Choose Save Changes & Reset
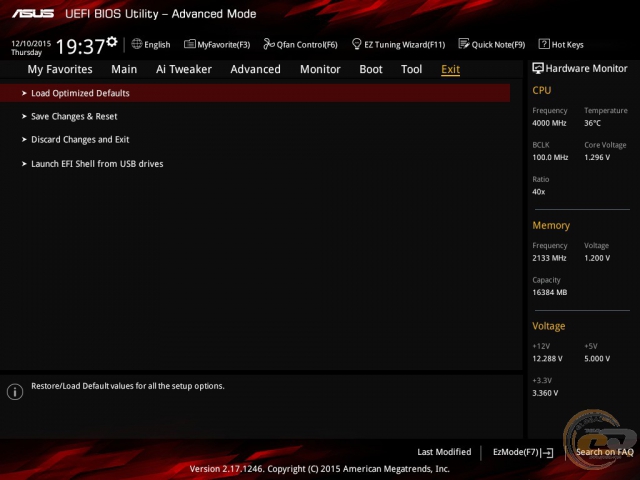The width and height of the screenshot is (640, 480). (74, 117)
